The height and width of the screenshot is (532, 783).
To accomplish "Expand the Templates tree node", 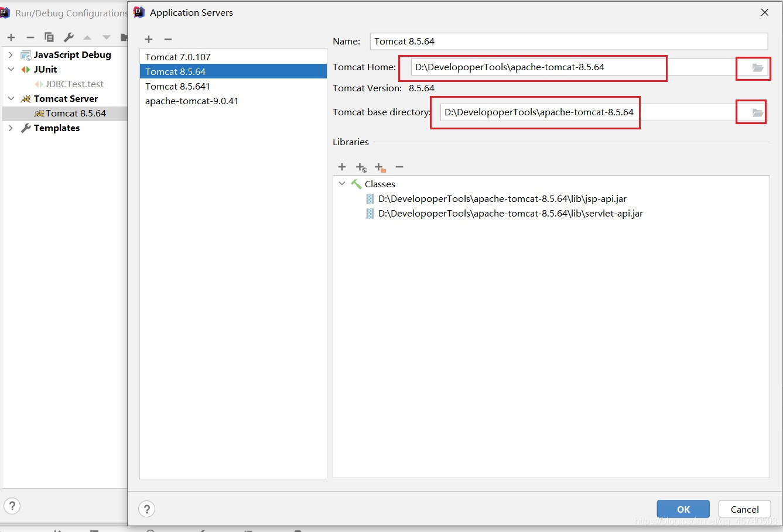I will click(x=11, y=128).
